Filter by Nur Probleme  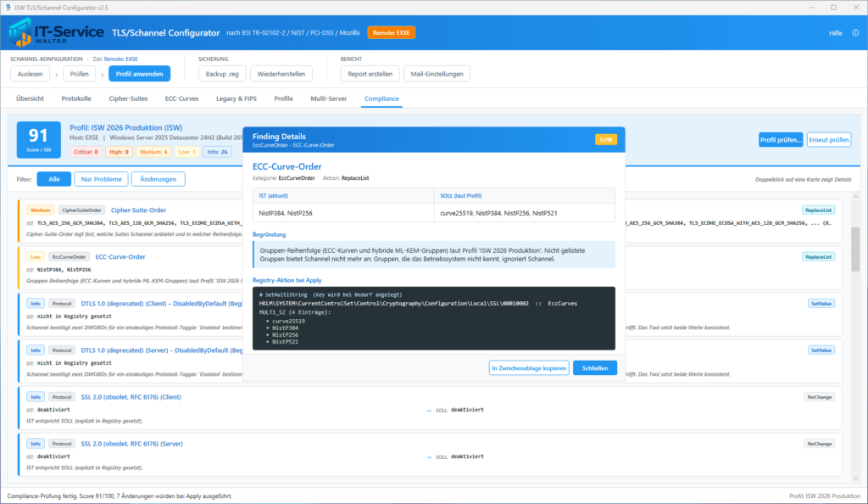[102, 179]
